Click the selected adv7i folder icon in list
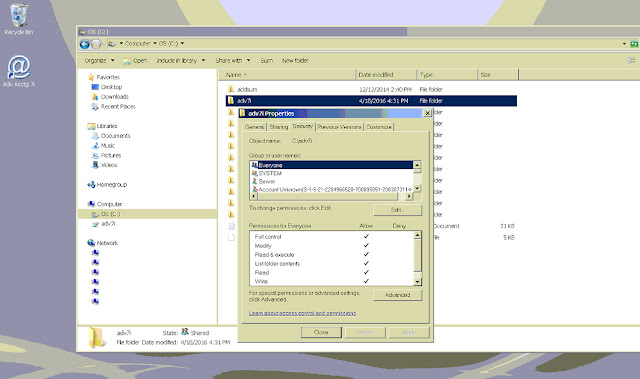This screenshot has height=379, width=640. pyautogui.click(x=231, y=101)
